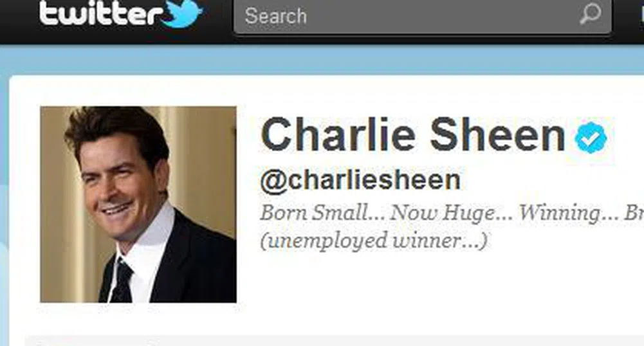The width and height of the screenshot is (644, 346).
Task: Click "(unemployed winner...)" bio line
Action: [374, 241]
